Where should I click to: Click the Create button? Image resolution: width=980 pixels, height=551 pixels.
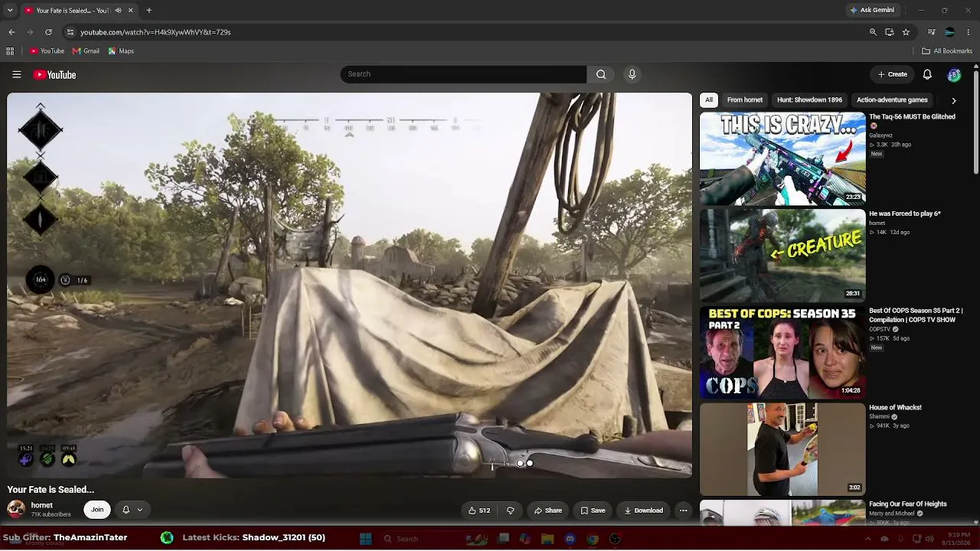point(893,74)
